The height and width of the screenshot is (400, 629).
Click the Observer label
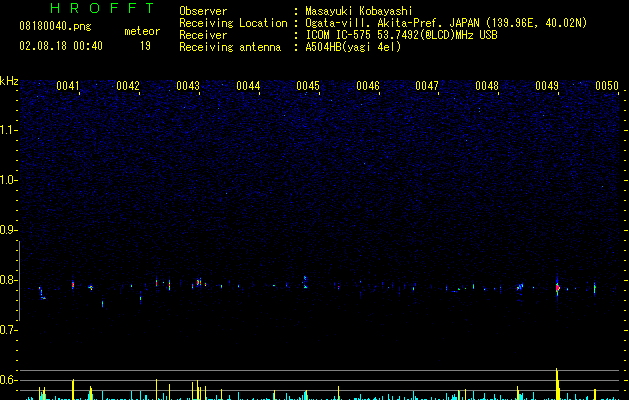203,11
